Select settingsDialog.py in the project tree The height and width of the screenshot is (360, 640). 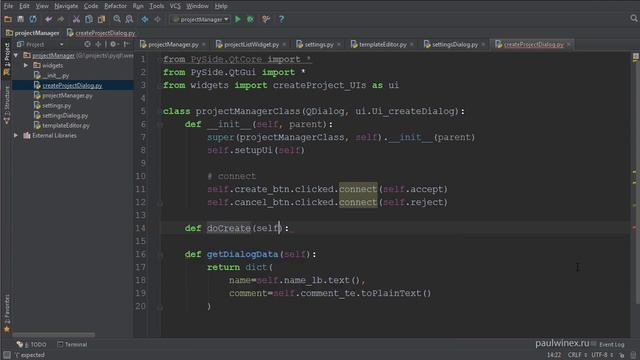point(65,116)
